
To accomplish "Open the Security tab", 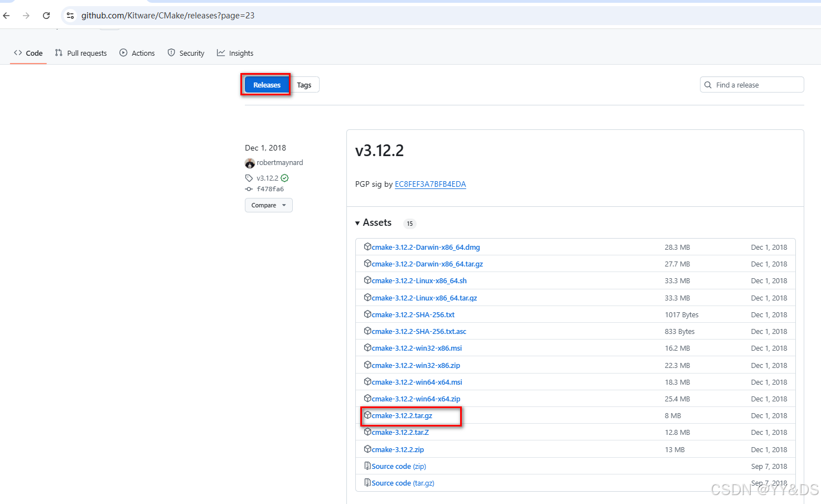I will coord(186,53).
